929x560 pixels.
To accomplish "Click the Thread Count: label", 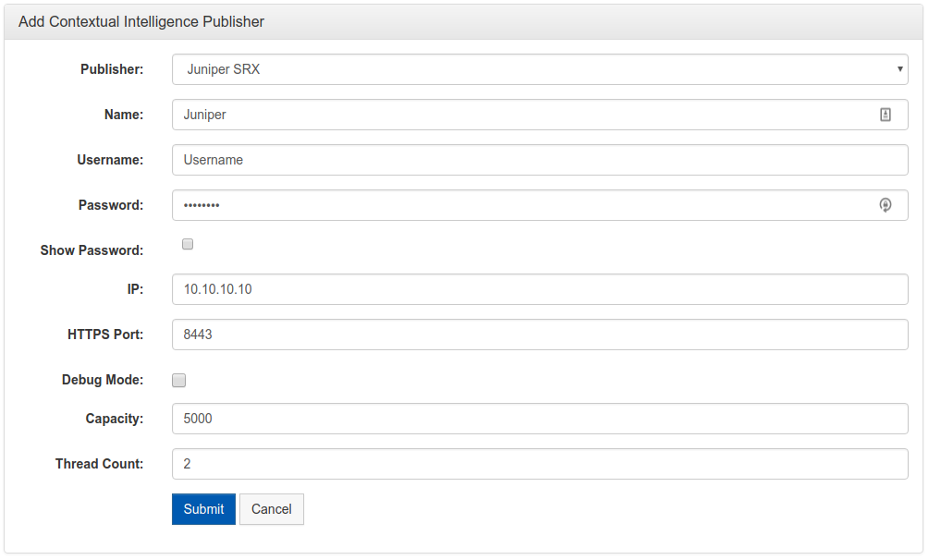I will point(100,464).
